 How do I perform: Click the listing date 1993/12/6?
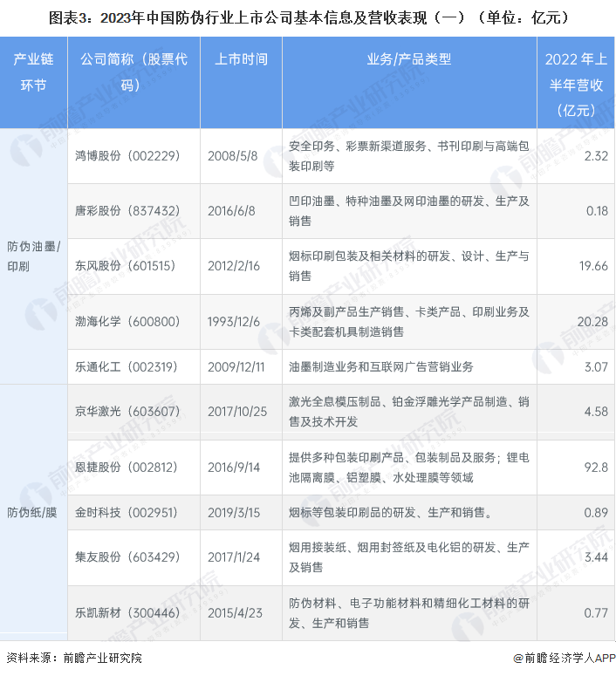(234, 321)
